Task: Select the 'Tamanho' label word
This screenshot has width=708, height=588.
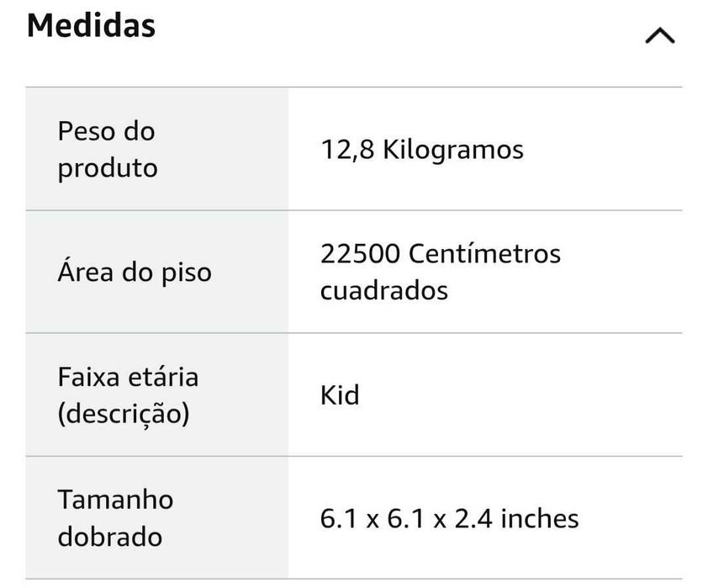Action: click(115, 500)
